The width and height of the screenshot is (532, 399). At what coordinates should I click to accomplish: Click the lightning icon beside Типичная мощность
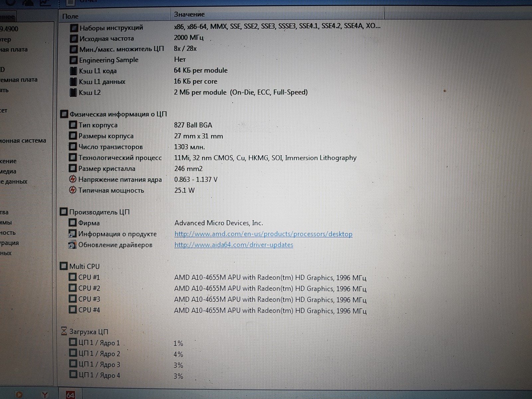(72, 190)
